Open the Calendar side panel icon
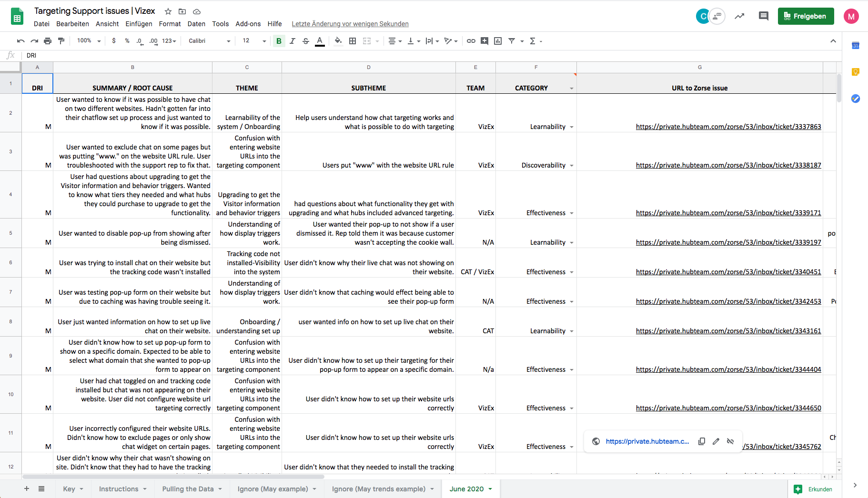868x498 pixels. point(856,46)
